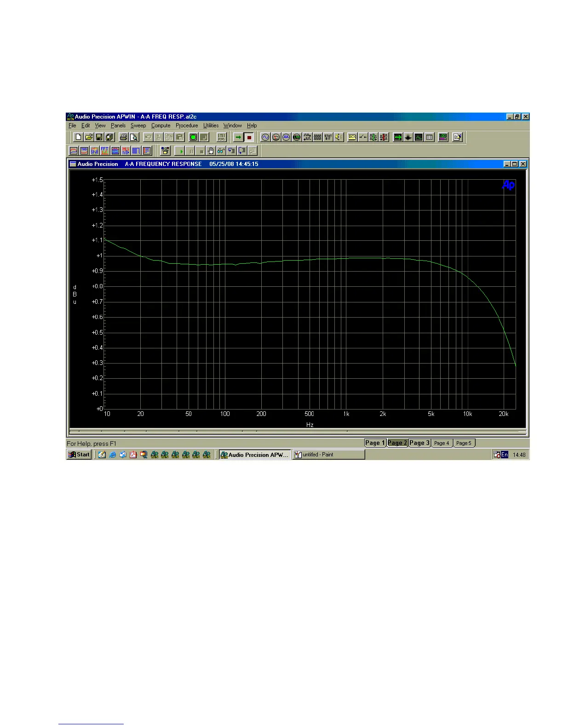Open the Utilities menu
Screen dimensions: 563x728
tap(211, 125)
